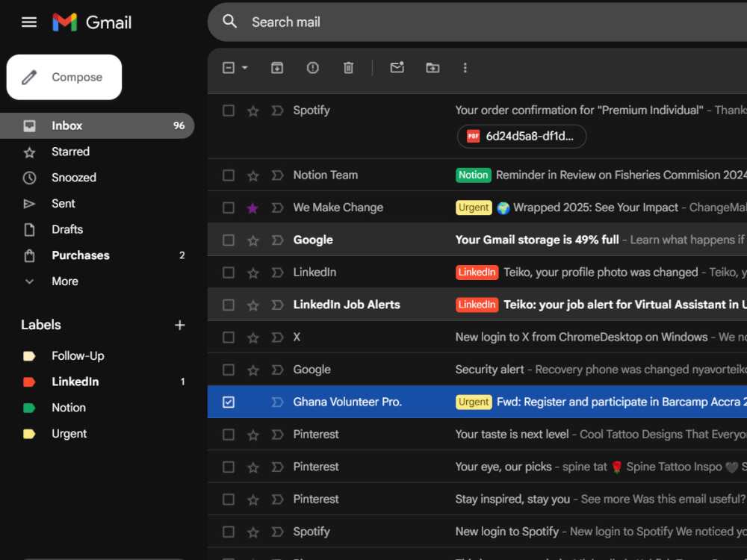
Task: Toggle importance marker on LinkedIn Job Alerts email
Action: click(x=277, y=305)
